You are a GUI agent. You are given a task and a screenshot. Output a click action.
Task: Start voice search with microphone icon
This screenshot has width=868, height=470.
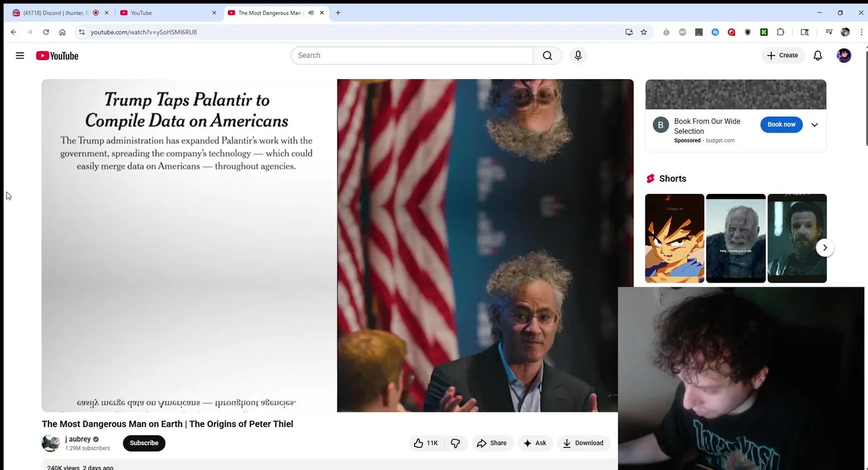click(x=578, y=55)
